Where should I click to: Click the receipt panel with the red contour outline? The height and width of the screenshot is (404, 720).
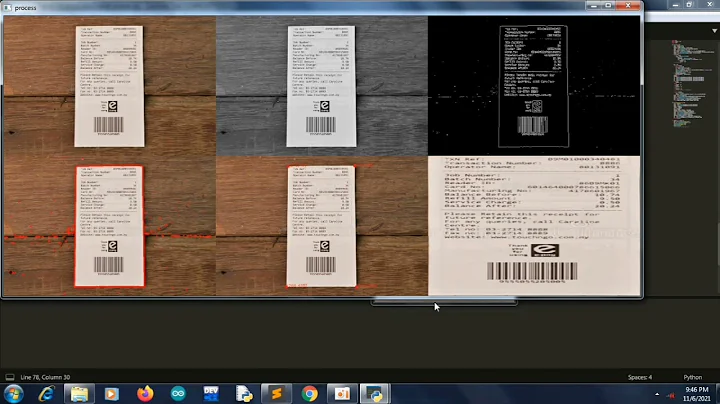[109, 226]
